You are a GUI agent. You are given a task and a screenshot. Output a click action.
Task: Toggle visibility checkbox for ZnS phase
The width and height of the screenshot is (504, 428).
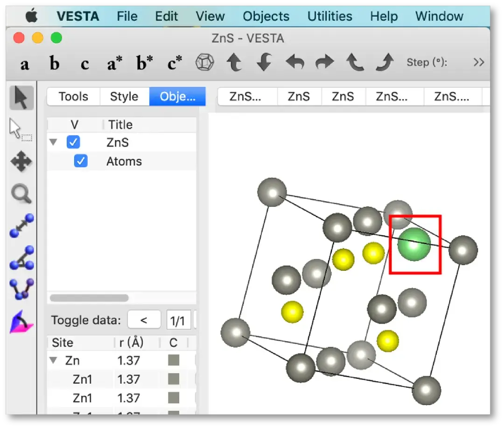pos(73,142)
